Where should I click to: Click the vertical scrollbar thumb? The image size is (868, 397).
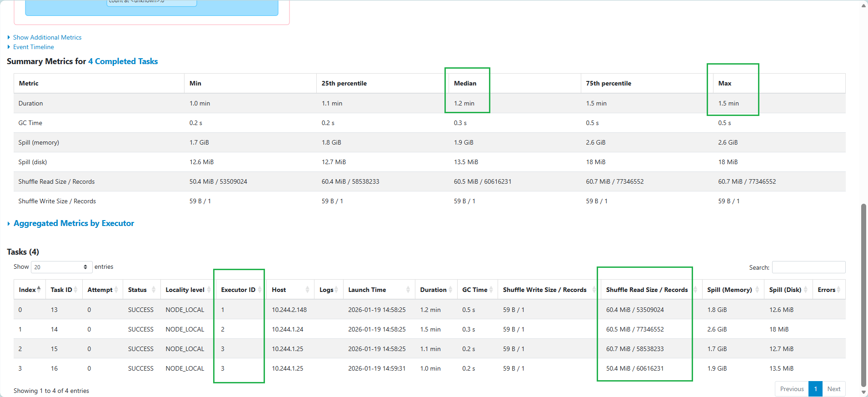pyautogui.click(x=863, y=296)
